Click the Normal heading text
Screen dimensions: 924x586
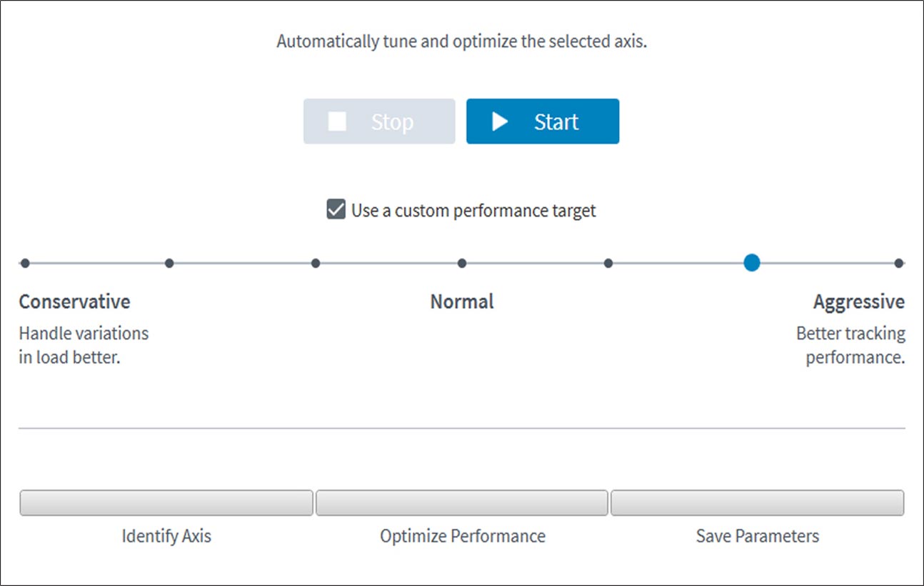click(462, 302)
